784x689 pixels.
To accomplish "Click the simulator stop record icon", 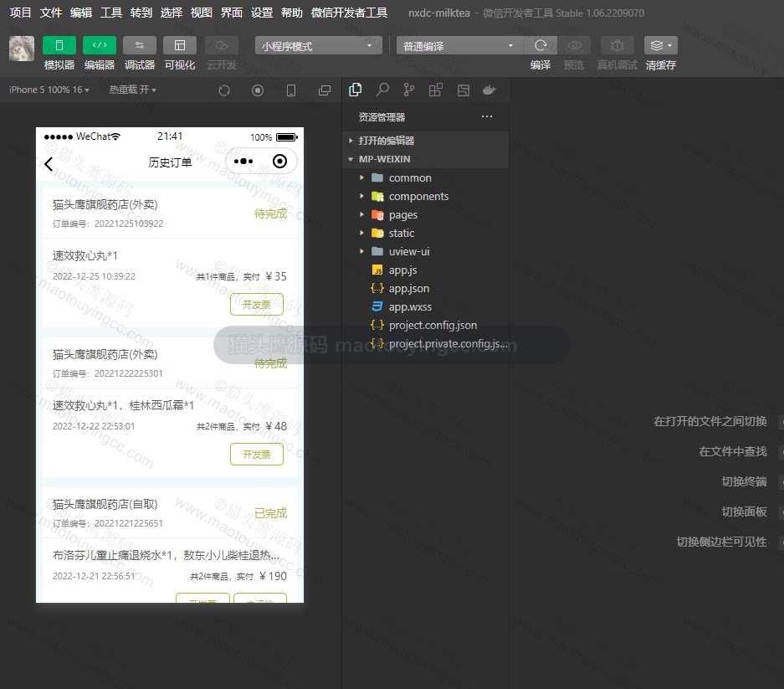I will (258, 90).
